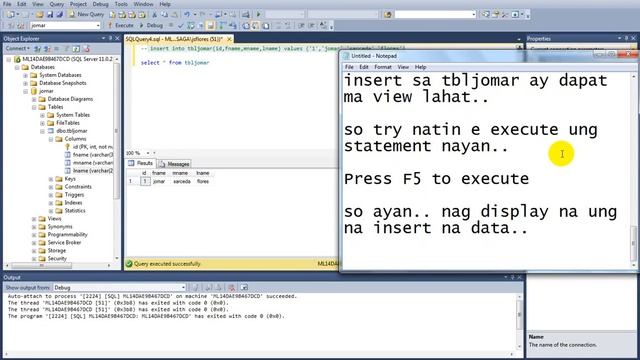Open the Query menu
640x360 pixels.
(x=57, y=4)
